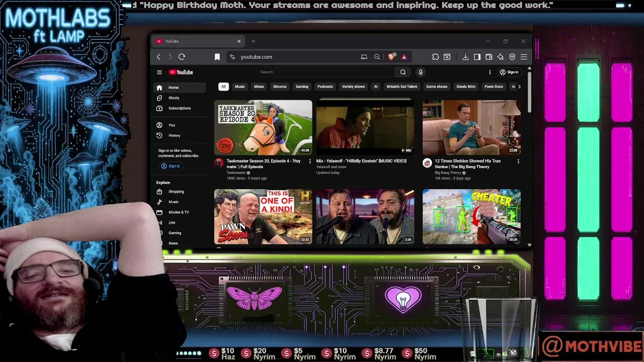Open the Sheldon Big Bang Theory thumbnail
The image size is (644, 362).
pyautogui.click(x=471, y=127)
